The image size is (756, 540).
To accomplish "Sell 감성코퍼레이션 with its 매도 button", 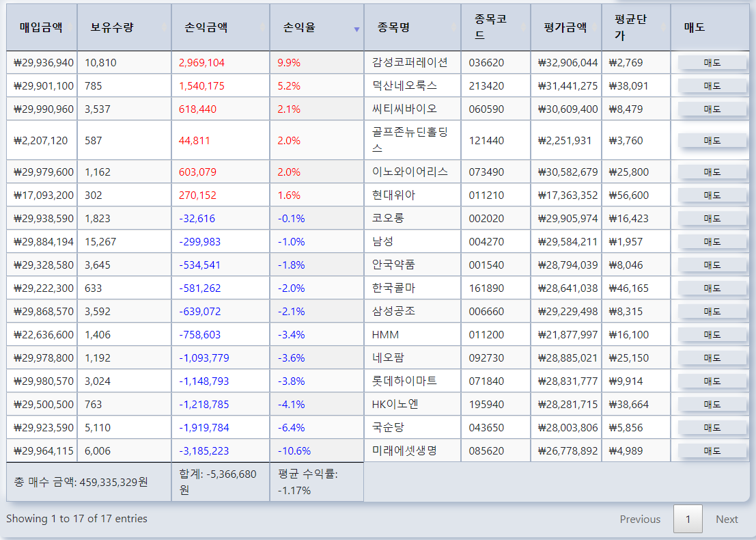I will click(712, 63).
